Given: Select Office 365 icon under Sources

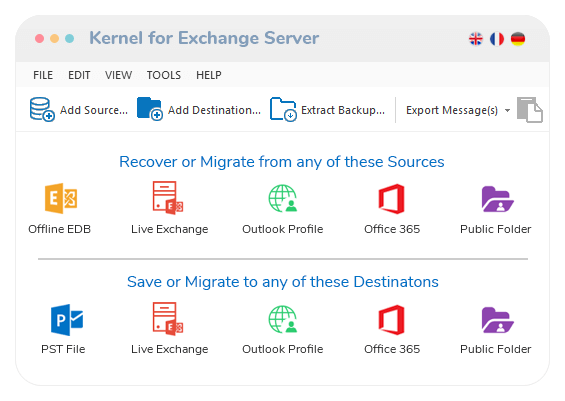Looking at the screenshot, I should (391, 199).
